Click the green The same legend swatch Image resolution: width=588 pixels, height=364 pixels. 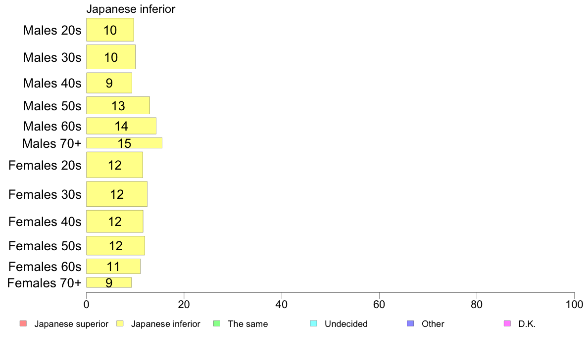[217, 323]
